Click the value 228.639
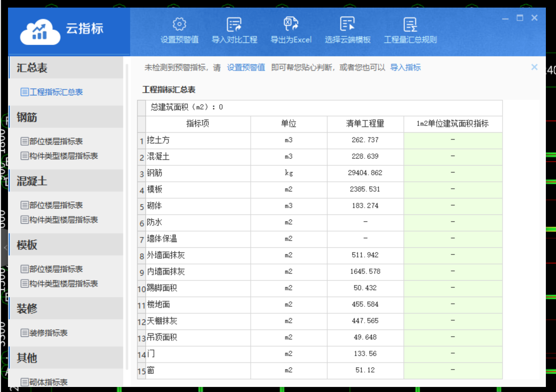 coord(365,156)
